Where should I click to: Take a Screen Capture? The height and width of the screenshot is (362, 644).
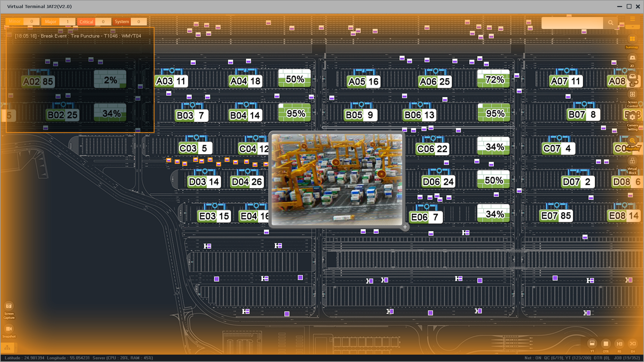point(9,306)
